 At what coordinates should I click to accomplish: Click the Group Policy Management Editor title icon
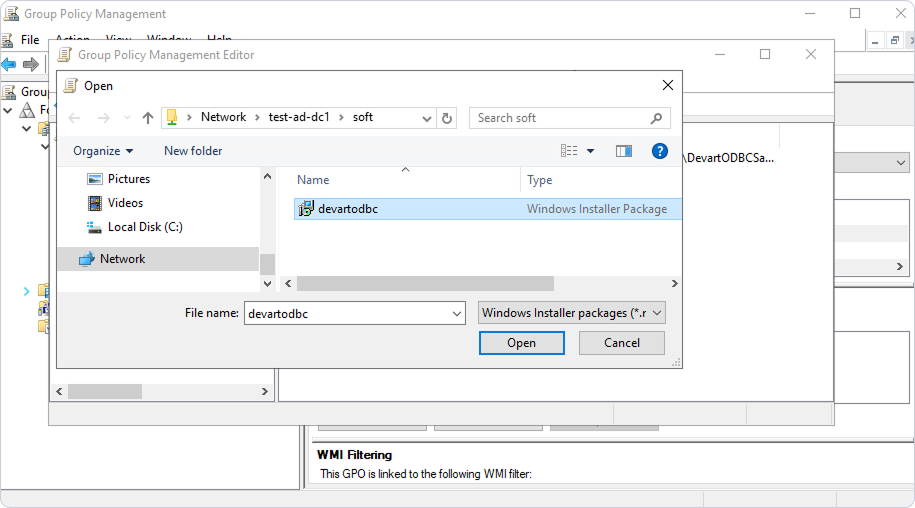click(65, 55)
